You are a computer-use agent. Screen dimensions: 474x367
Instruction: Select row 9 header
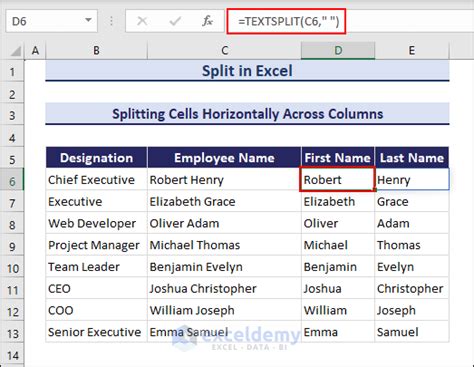pos(12,246)
